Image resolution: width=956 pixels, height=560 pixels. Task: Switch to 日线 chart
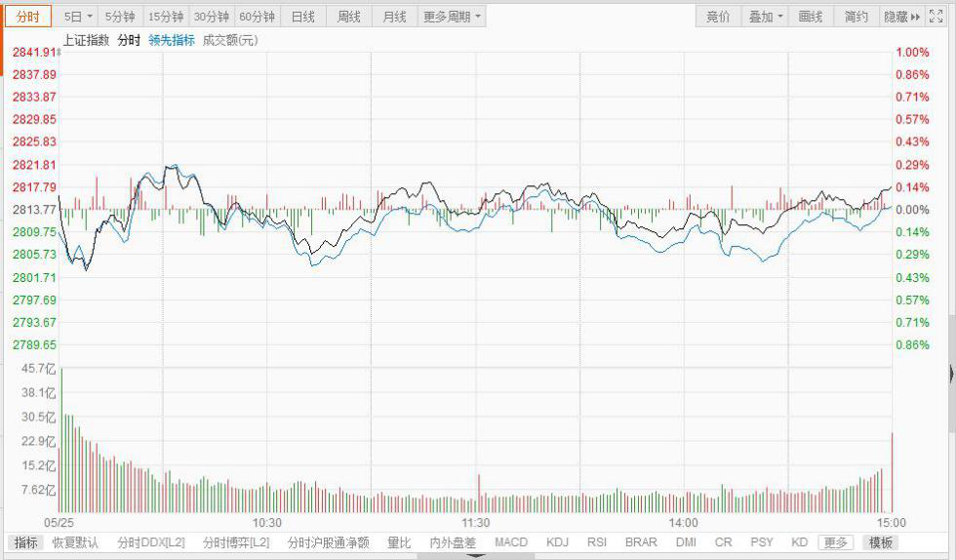tap(303, 17)
